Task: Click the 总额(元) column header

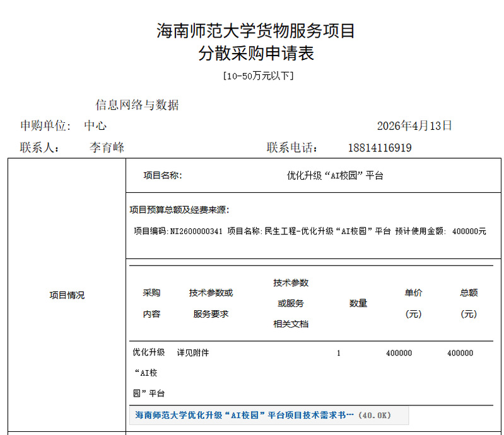Action: click(469, 303)
